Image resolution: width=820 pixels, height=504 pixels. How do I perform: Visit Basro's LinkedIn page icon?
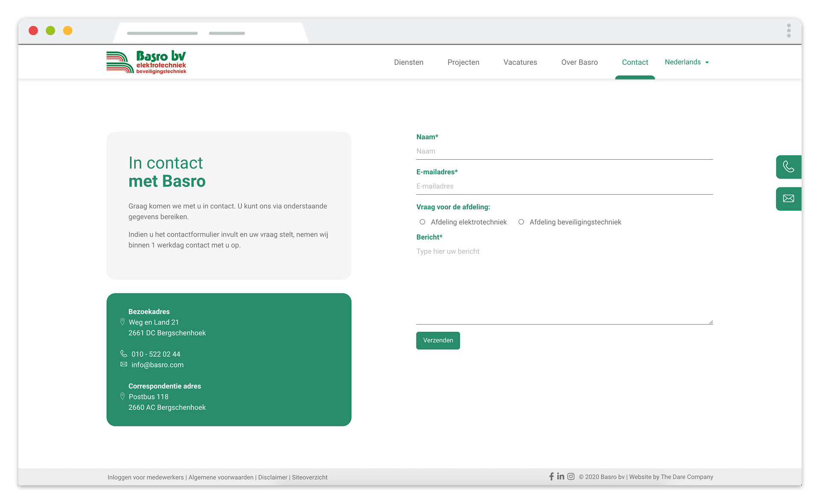click(561, 476)
